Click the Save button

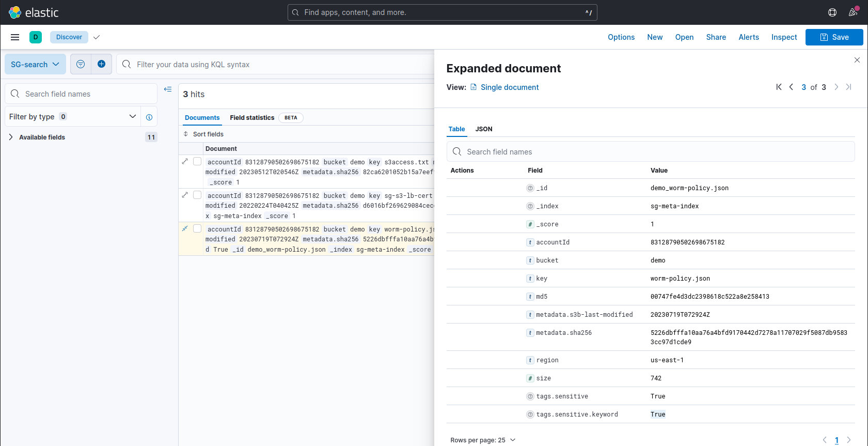tap(834, 37)
